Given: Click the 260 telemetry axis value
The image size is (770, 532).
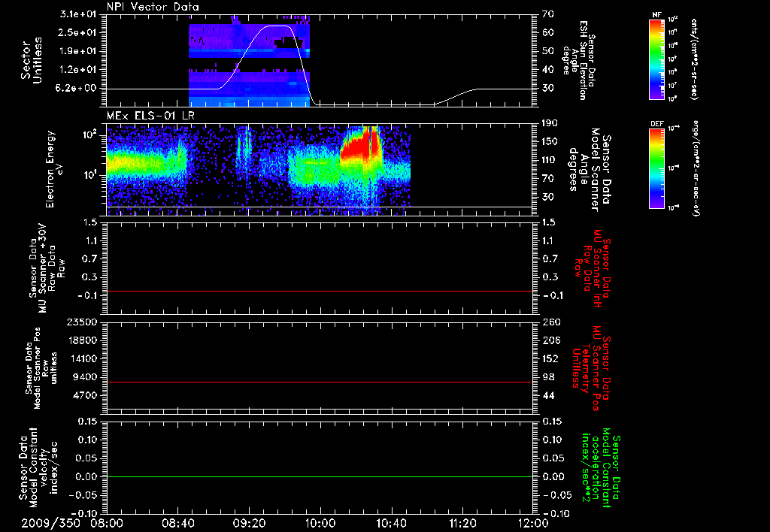Looking at the screenshot, I should click(x=550, y=322).
